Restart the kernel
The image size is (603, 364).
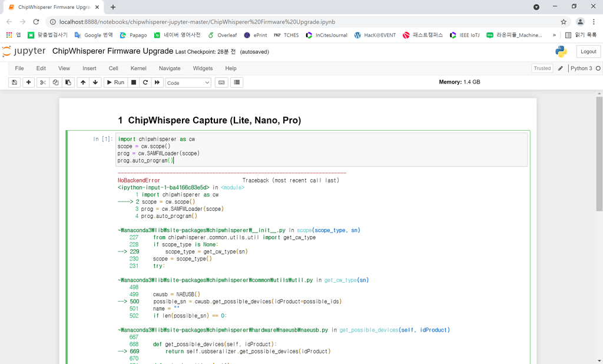145,82
